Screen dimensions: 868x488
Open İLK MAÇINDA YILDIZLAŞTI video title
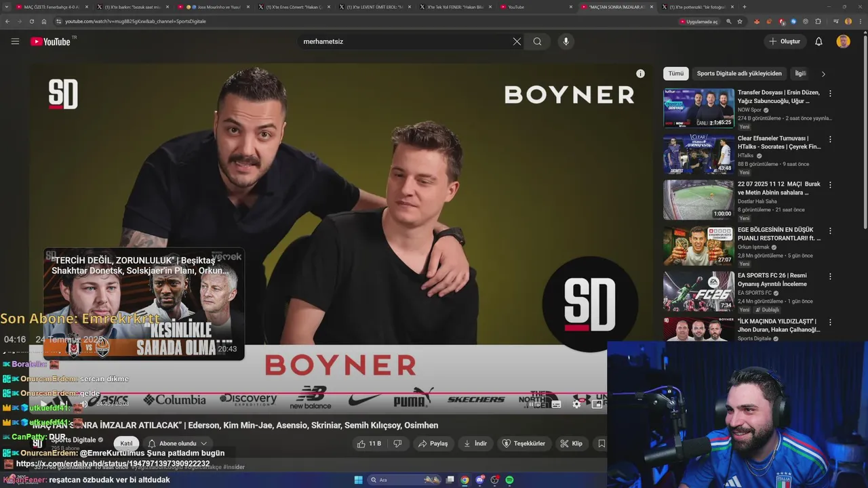[x=779, y=325]
